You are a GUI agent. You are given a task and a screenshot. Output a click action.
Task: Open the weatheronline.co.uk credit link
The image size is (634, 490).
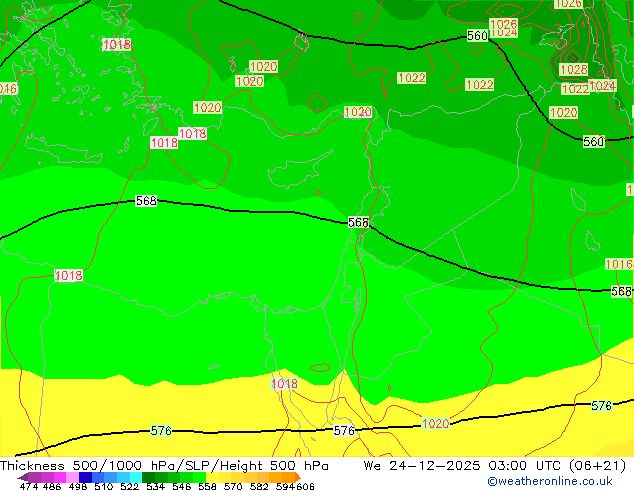coord(550,481)
